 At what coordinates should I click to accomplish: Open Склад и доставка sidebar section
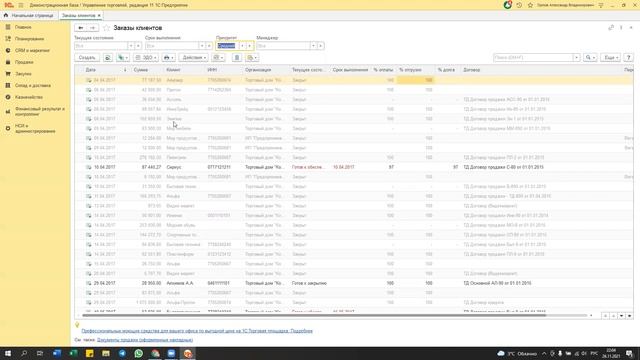pyautogui.click(x=33, y=86)
